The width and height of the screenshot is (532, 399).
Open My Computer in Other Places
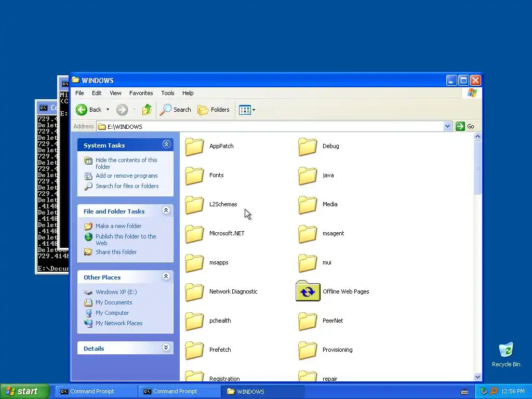click(112, 313)
